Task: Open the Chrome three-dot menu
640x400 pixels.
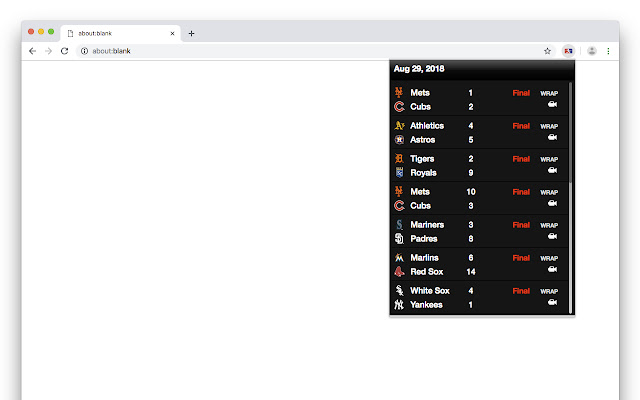Action: pyautogui.click(x=608, y=51)
